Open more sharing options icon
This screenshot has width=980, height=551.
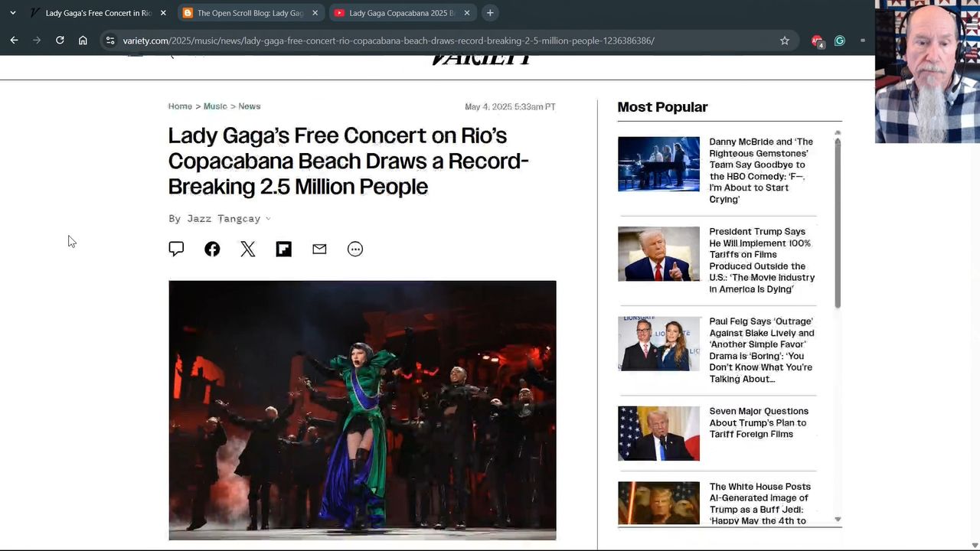click(x=355, y=249)
